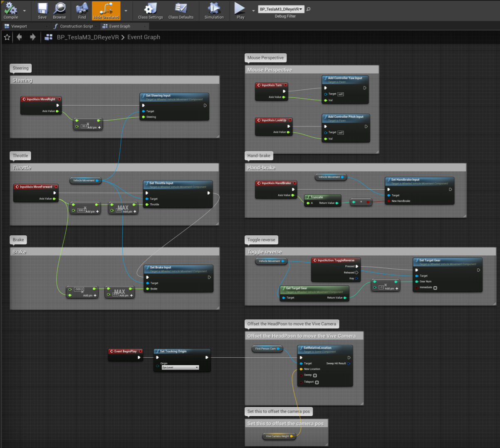This screenshot has width=500, height=448.
Task: Click the bookmark star icon
Action: (x=7, y=37)
